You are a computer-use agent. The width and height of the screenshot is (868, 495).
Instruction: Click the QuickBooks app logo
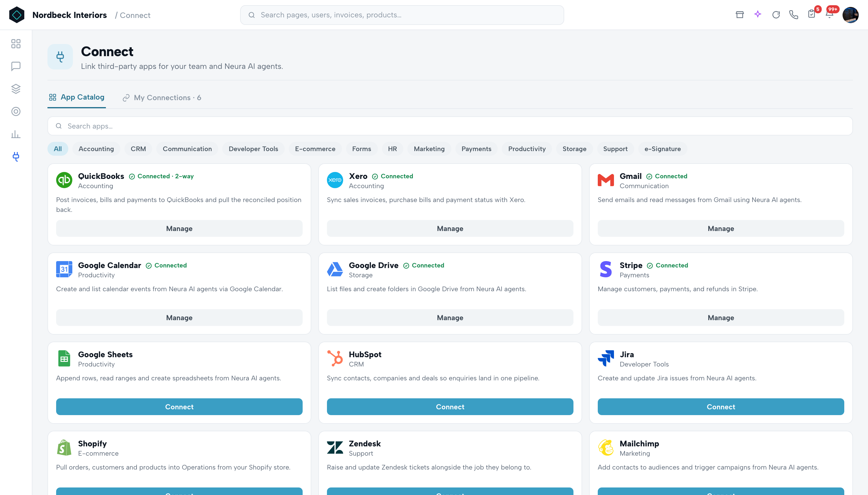click(x=64, y=180)
